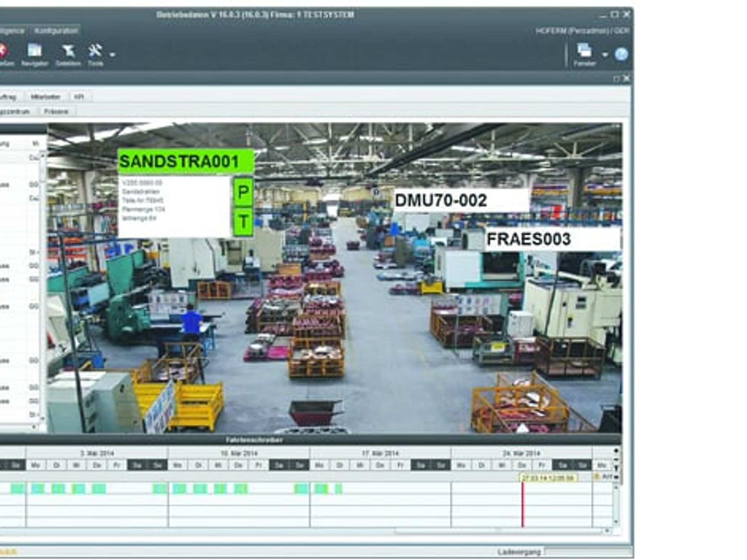The image size is (747, 560).
Task: Click the Ladevorgang progress bar
Action: [x=589, y=551]
